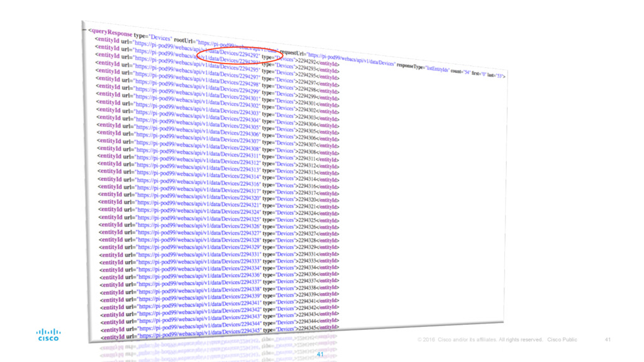Click the entityId row for 2294331
Viewport: 644px width, 362px height.
[x=219, y=255]
